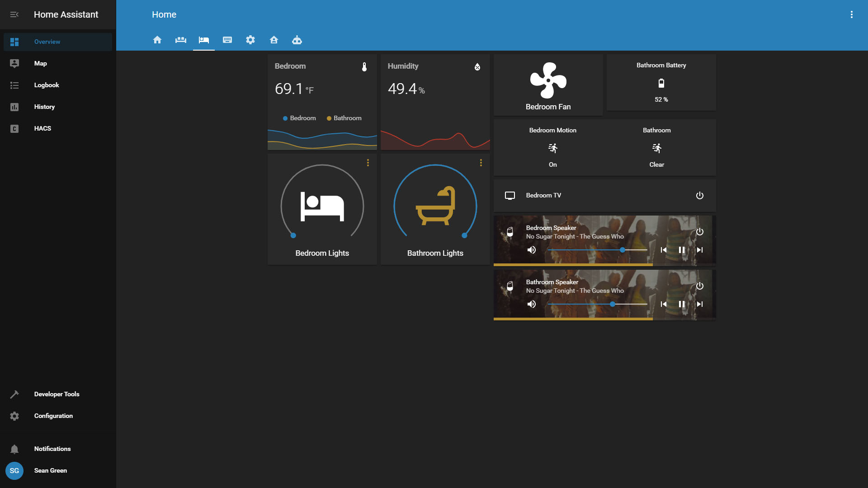This screenshot has height=488, width=868.
Task: Click the 52 % battery value
Action: coord(661,99)
